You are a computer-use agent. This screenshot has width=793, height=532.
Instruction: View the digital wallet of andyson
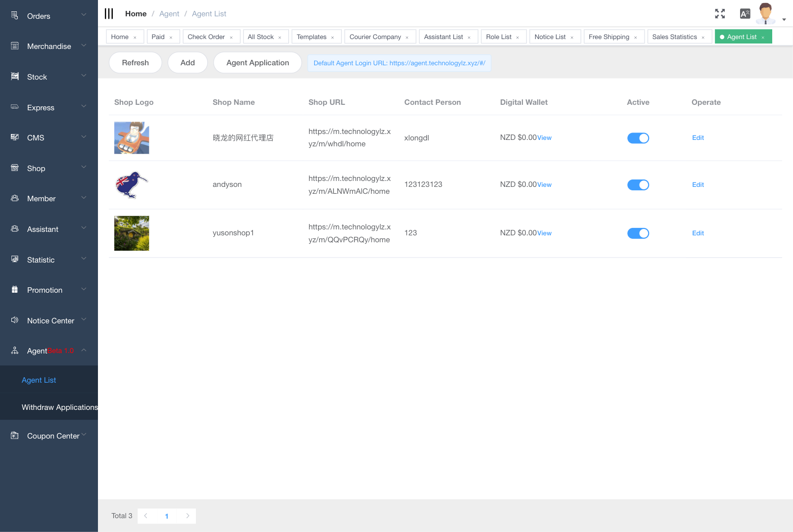(x=544, y=184)
